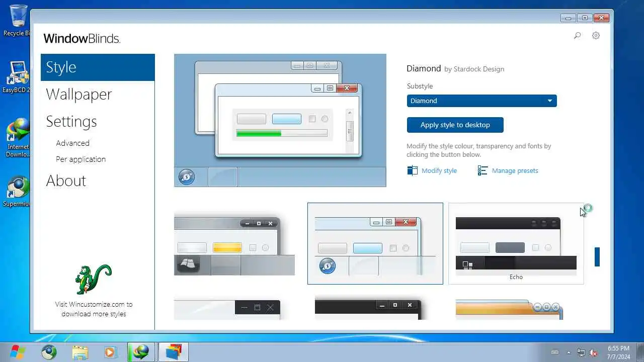Screen dimensions: 644x362
Task: Click the Modify style link
Action: coord(439,171)
